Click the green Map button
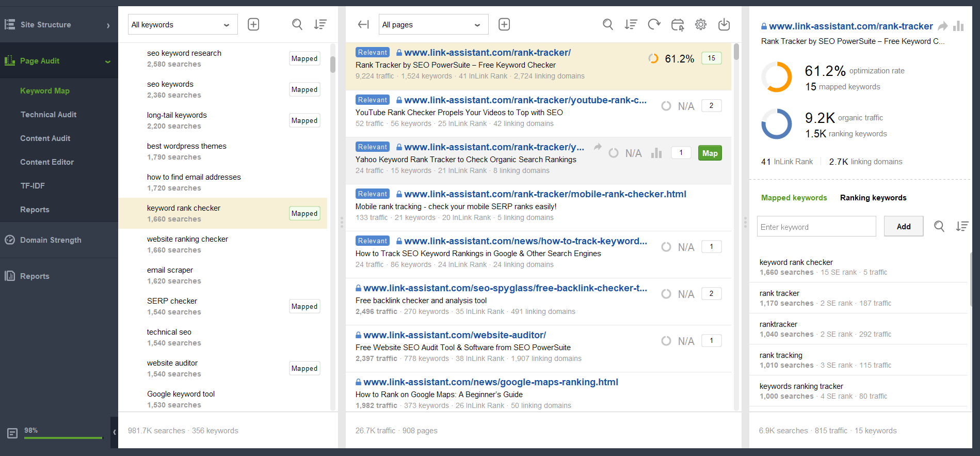 point(710,153)
